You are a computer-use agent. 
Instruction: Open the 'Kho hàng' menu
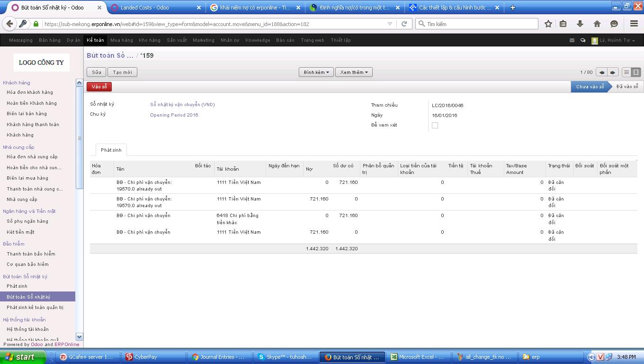pos(150,40)
